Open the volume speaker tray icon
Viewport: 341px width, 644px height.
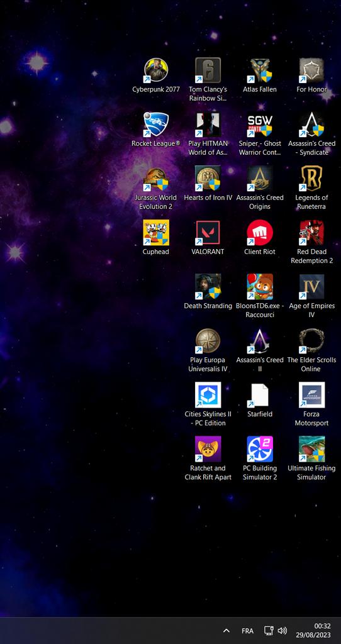(x=282, y=631)
